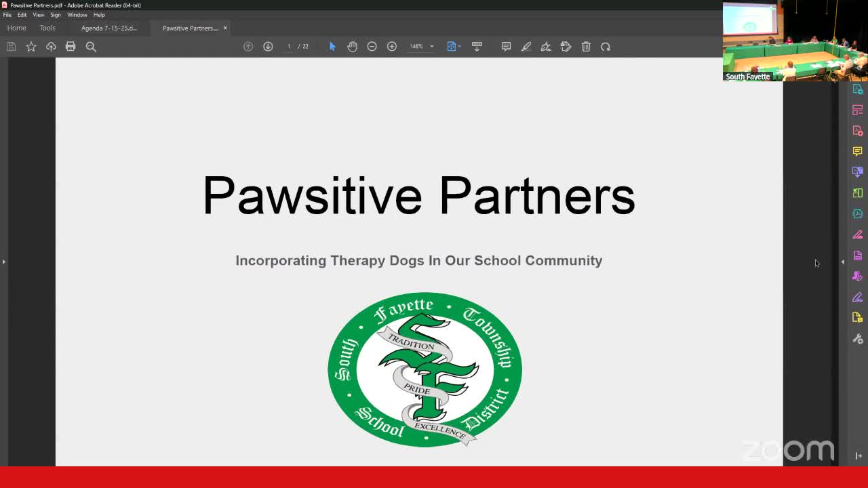The image size is (868, 488).
Task: Open the File menu
Action: (x=7, y=15)
